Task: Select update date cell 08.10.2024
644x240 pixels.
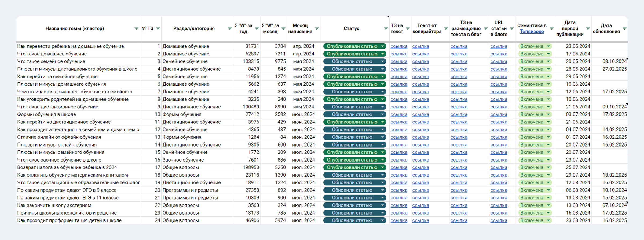Action: [614, 62]
